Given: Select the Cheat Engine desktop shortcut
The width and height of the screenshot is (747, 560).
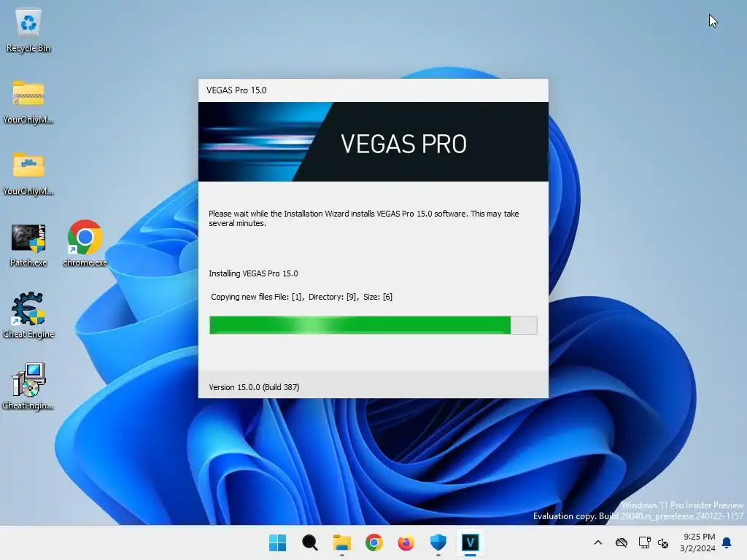Looking at the screenshot, I should (x=28, y=316).
